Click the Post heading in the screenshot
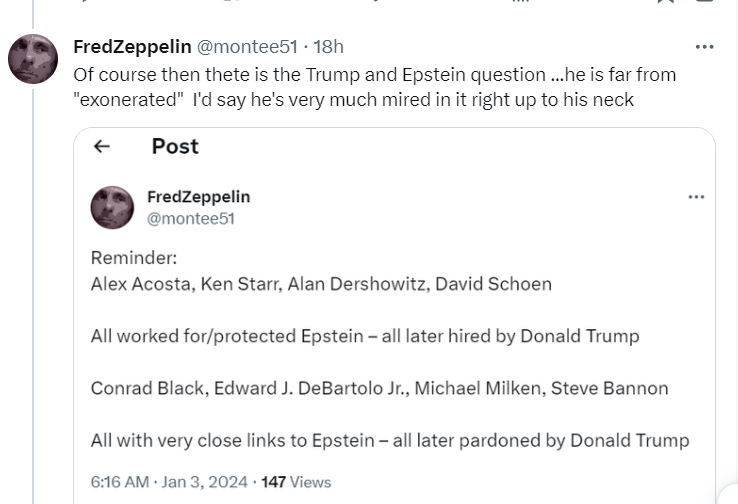738x504 pixels. (175, 147)
